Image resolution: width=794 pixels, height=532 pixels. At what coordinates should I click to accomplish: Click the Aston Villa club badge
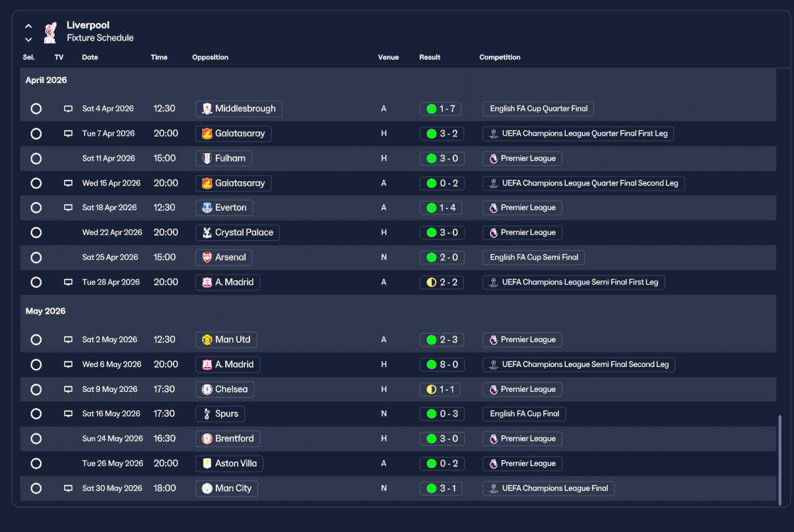207,463
